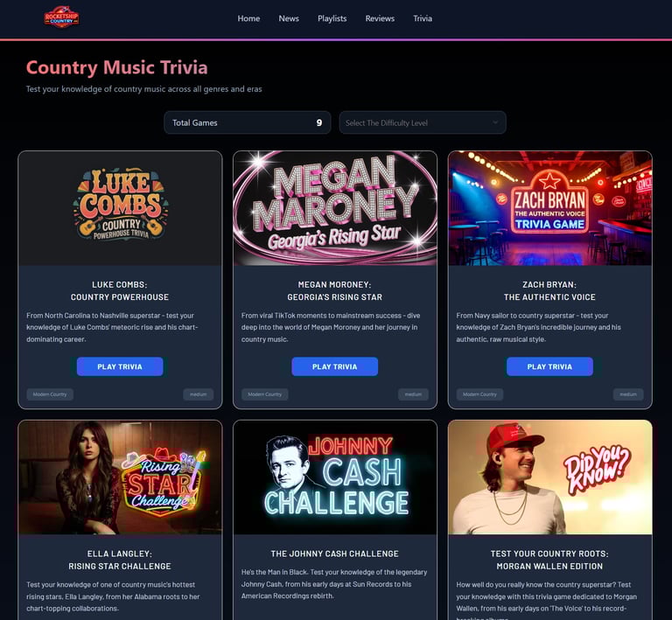
Task: Open the Reviews navigation link
Action: (380, 18)
